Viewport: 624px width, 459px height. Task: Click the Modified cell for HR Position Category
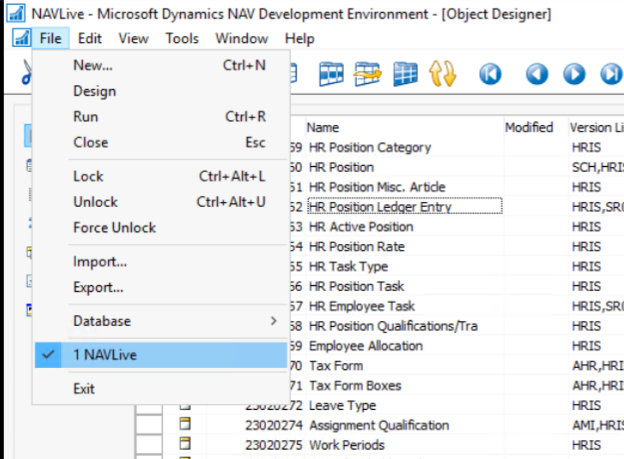536,147
